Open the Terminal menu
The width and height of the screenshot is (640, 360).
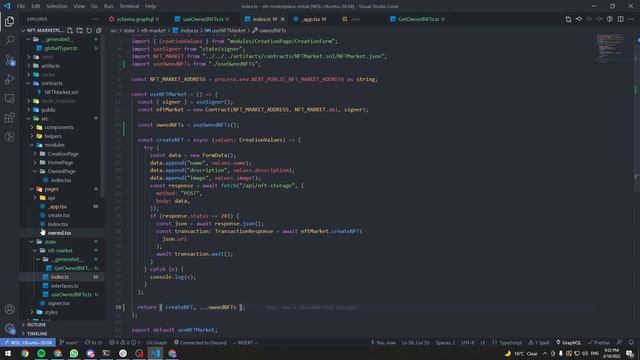point(129,6)
